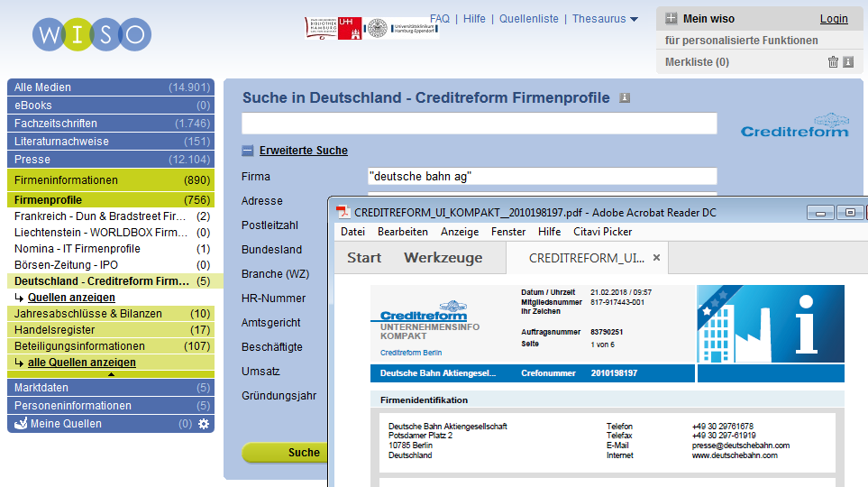This screenshot has width=868, height=487.
Task: Open the Hilfe link in header
Action: click(x=474, y=19)
